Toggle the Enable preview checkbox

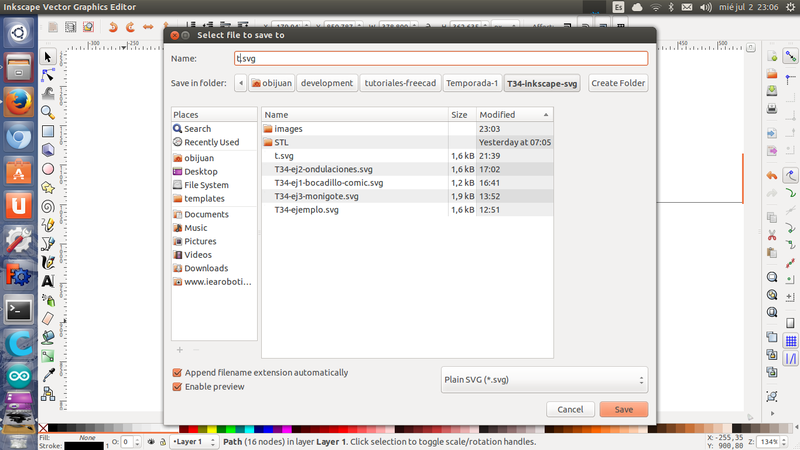pyautogui.click(x=178, y=386)
